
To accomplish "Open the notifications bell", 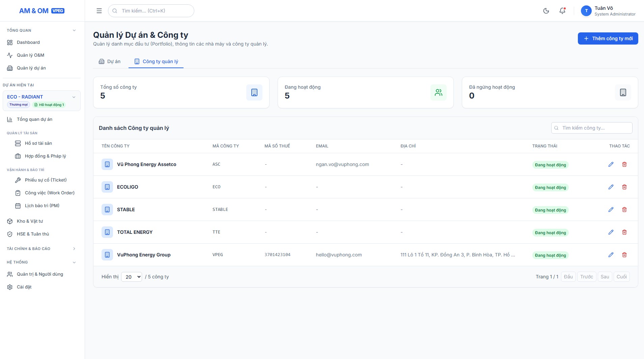I will tap(562, 11).
